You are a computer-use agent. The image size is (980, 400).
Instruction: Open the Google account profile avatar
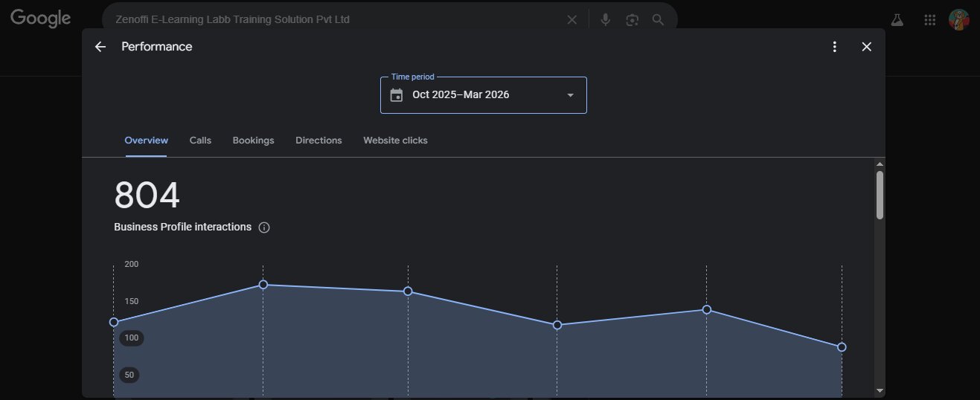(x=958, y=20)
